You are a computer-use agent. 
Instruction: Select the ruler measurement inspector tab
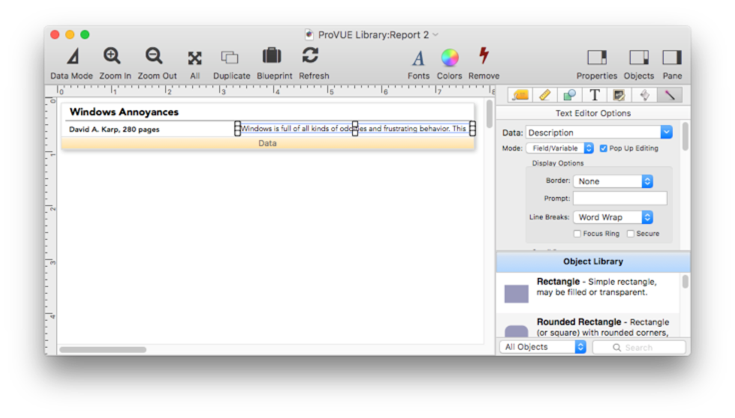click(x=544, y=95)
